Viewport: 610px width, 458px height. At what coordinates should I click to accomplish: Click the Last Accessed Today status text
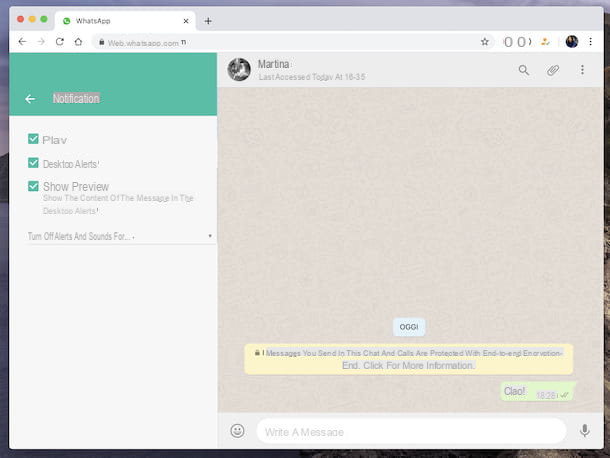(312, 77)
